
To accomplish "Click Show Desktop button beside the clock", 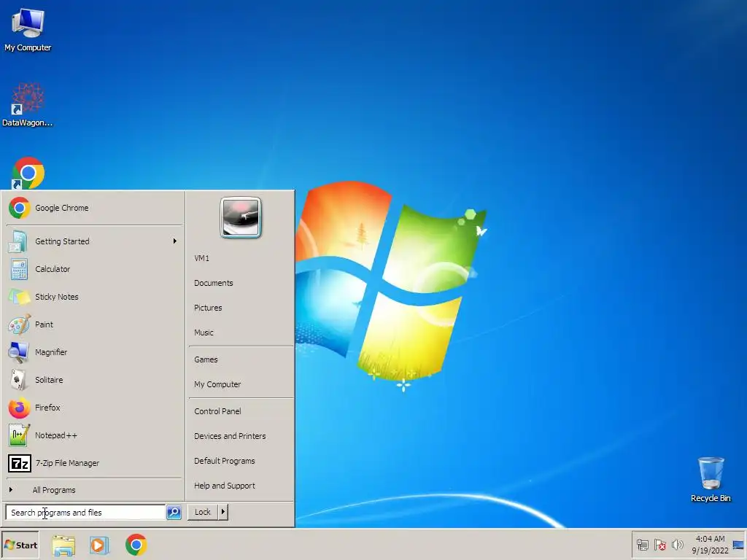I will (x=739, y=545).
